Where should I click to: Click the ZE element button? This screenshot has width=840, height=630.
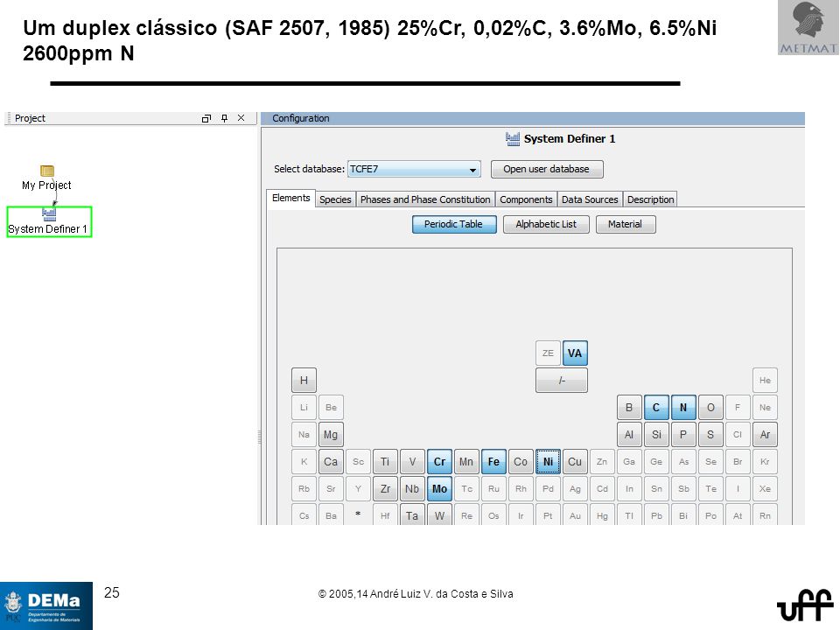548,353
